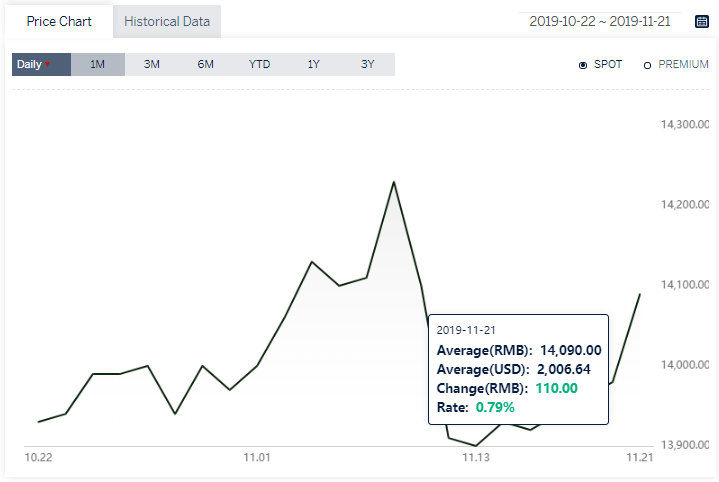Select the YTD time range
This screenshot has width=719, height=482.
260,64
